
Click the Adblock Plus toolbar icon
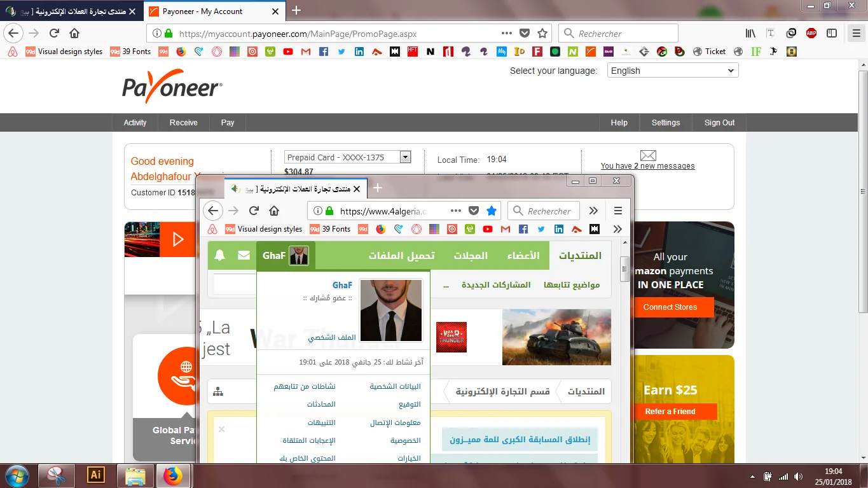[811, 34]
